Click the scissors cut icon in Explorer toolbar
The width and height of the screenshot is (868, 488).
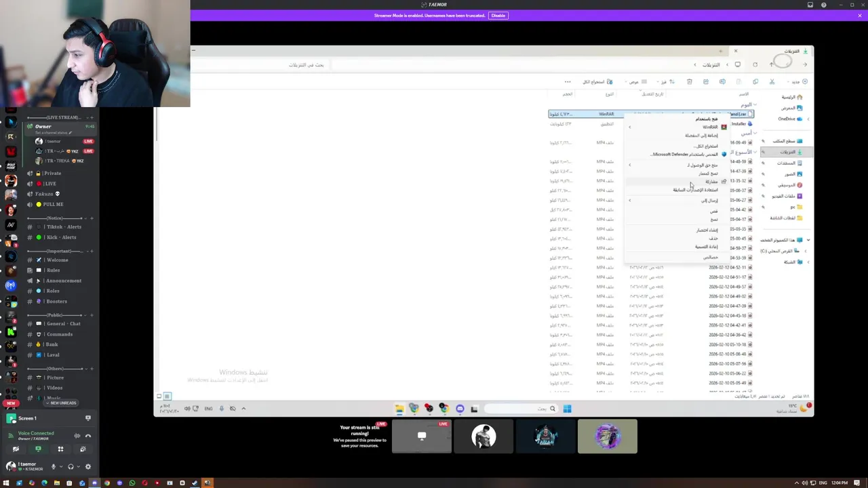(x=772, y=82)
